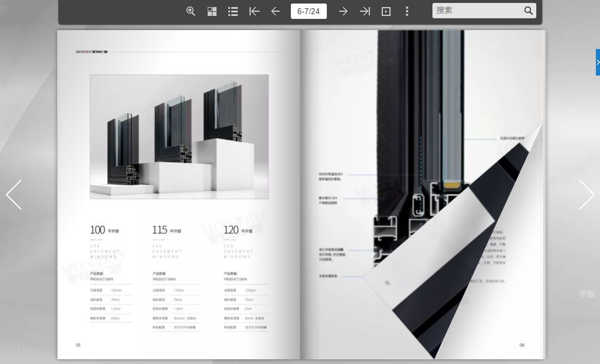Flip back using the large left chevron
Image resolution: width=600 pixels, height=364 pixels.
click(14, 195)
